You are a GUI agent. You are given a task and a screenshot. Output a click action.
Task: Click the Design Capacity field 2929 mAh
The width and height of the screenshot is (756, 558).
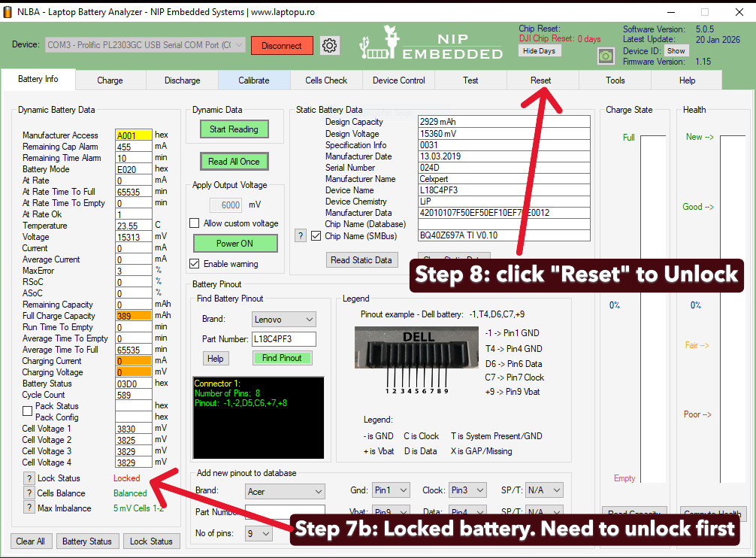pyautogui.click(x=503, y=122)
